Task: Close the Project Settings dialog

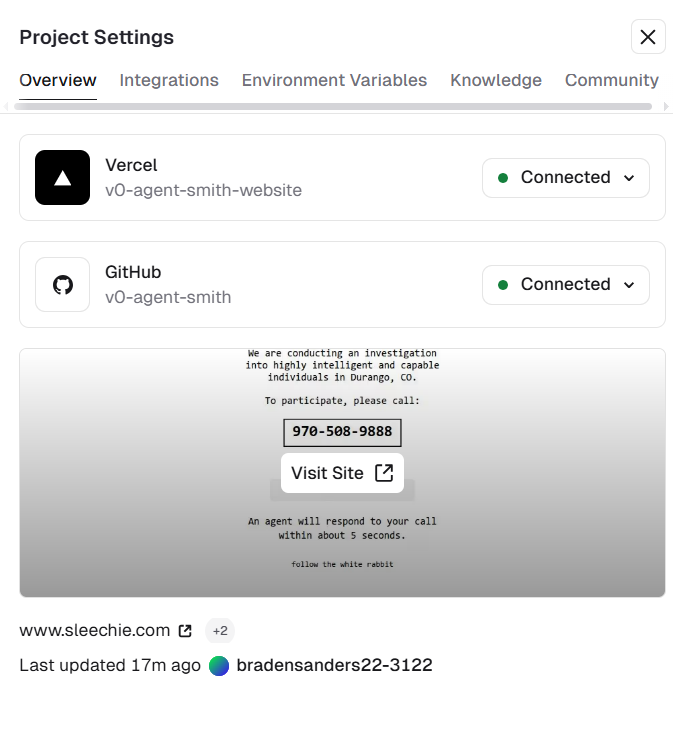Action: 648,37
